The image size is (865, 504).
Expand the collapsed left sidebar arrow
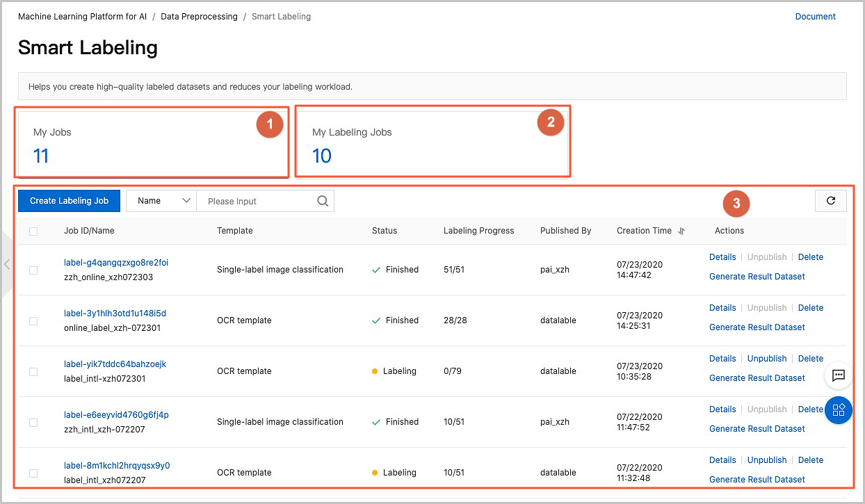pos(7,264)
